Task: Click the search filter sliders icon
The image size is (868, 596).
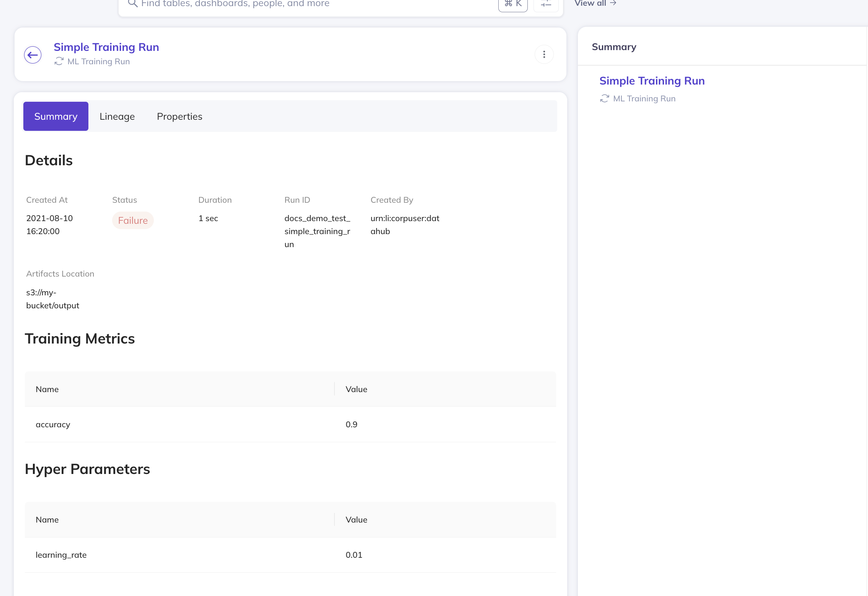Action: (546, 4)
